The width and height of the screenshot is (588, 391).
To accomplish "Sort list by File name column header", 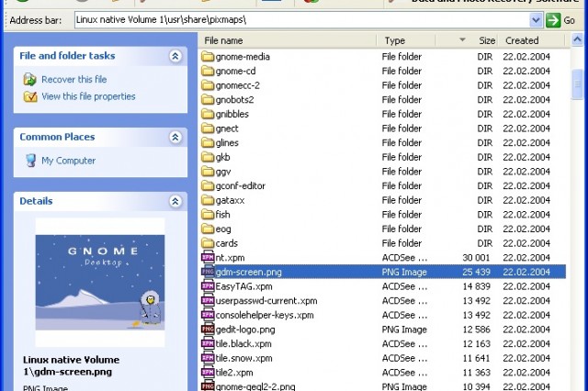I will click(287, 40).
